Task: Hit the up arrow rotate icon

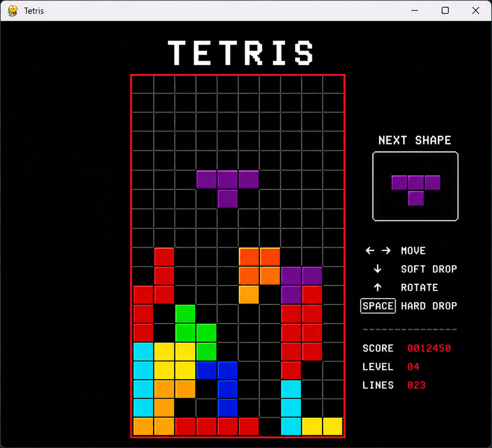Action: tap(378, 287)
